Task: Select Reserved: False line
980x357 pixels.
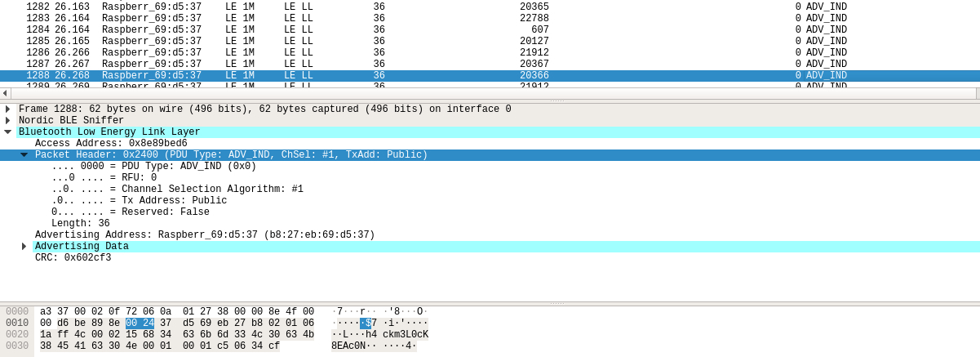Action: (x=131, y=212)
